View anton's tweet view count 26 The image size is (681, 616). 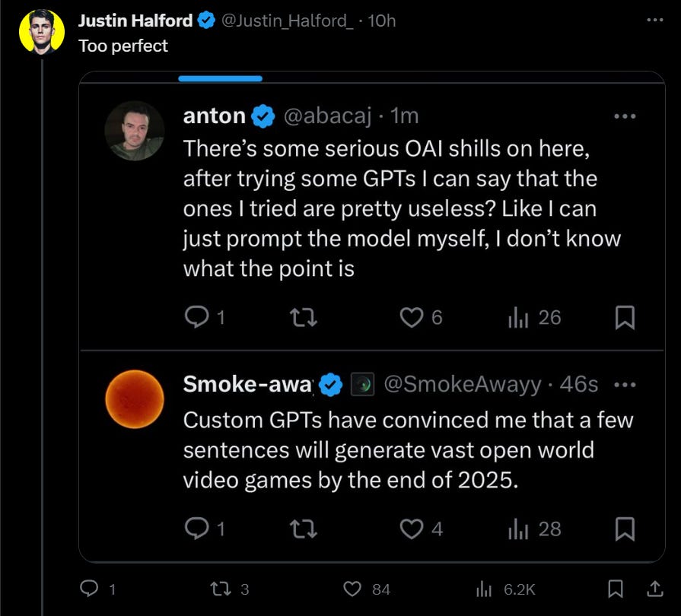tap(535, 317)
